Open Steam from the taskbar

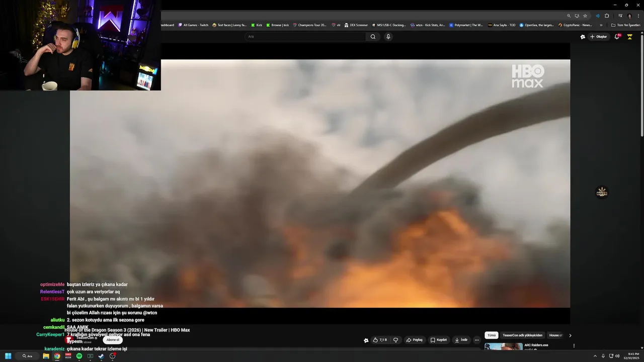(x=101, y=356)
